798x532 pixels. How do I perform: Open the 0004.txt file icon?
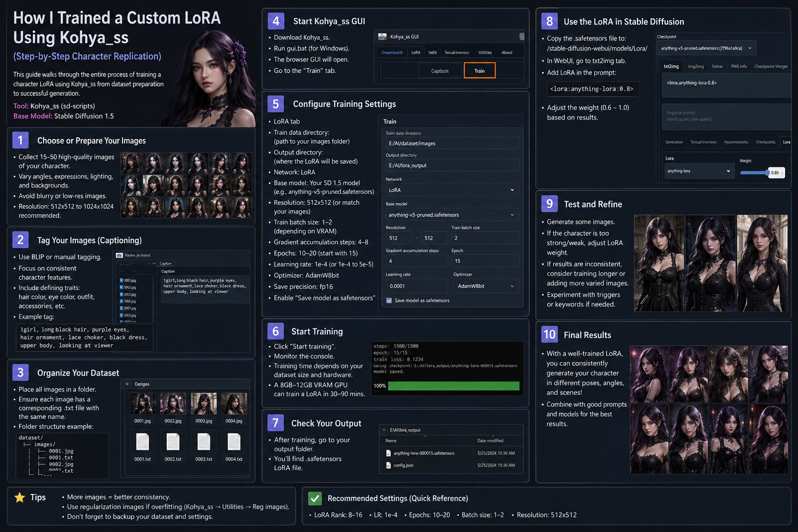pos(234,442)
